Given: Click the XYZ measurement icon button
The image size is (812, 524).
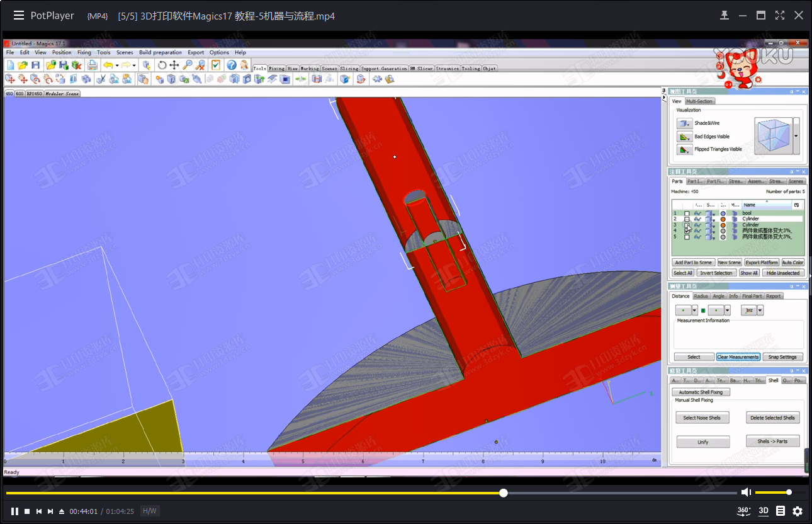Looking at the screenshot, I should [748, 310].
